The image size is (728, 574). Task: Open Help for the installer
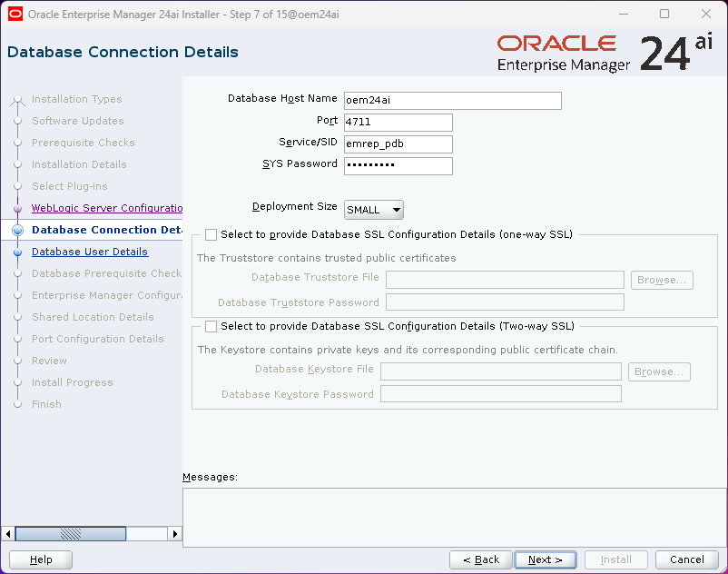pos(42,559)
